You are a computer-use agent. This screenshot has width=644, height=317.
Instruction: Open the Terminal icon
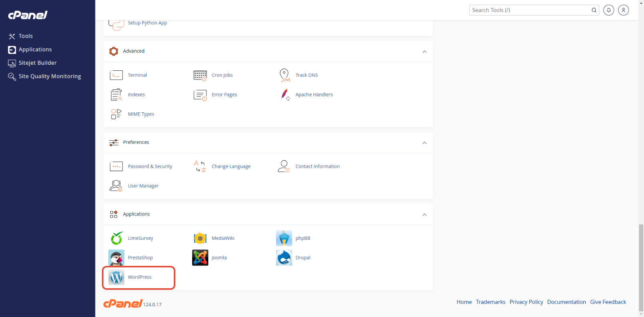pyautogui.click(x=116, y=75)
